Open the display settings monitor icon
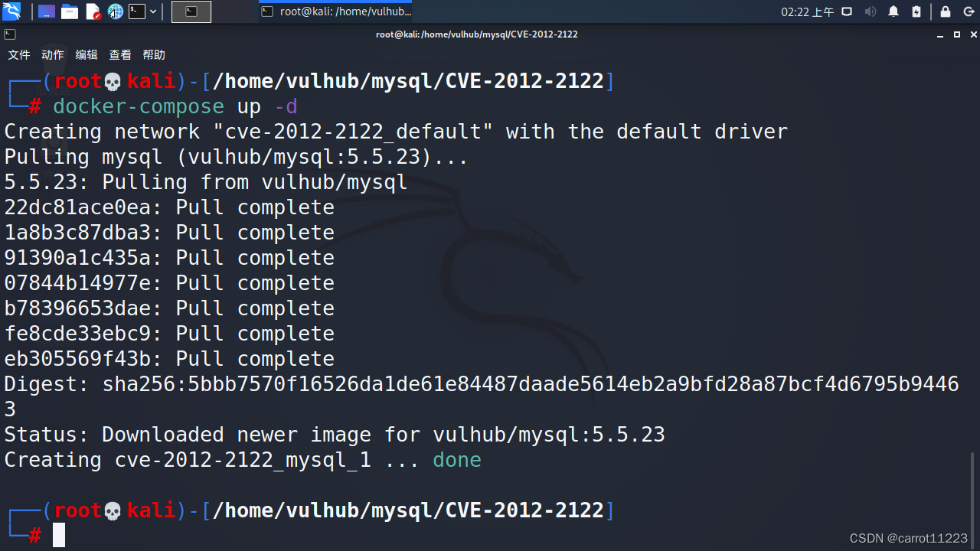980x551 pixels. tap(847, 11)
